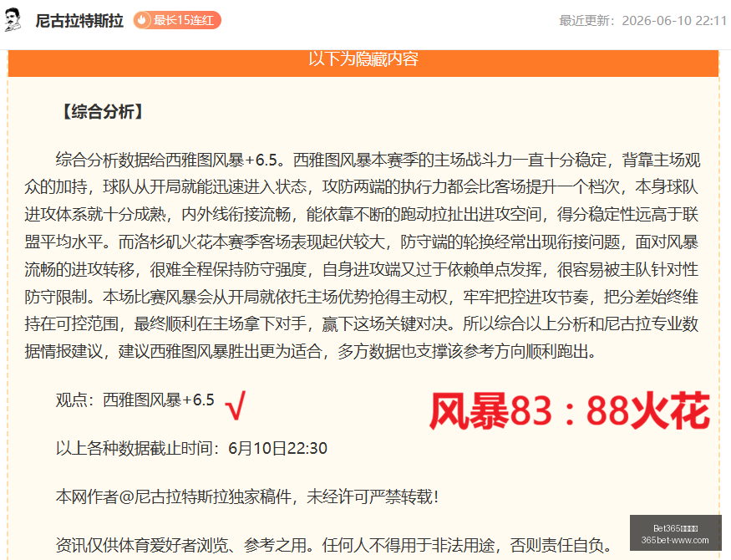The height and width of the screenshot is (560, 731).
Task: Select the red score text 风暴83：88火花
Action: tap(569, 410)
